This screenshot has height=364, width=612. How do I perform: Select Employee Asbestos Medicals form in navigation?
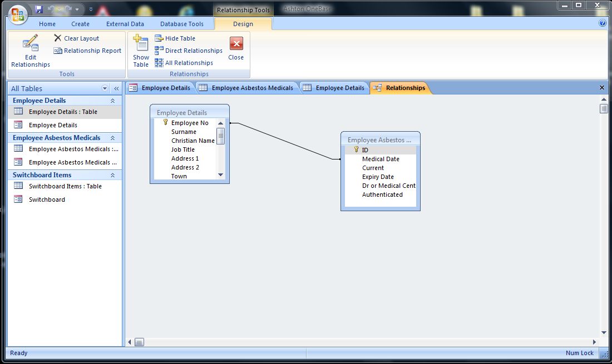[x=65, y=162]
